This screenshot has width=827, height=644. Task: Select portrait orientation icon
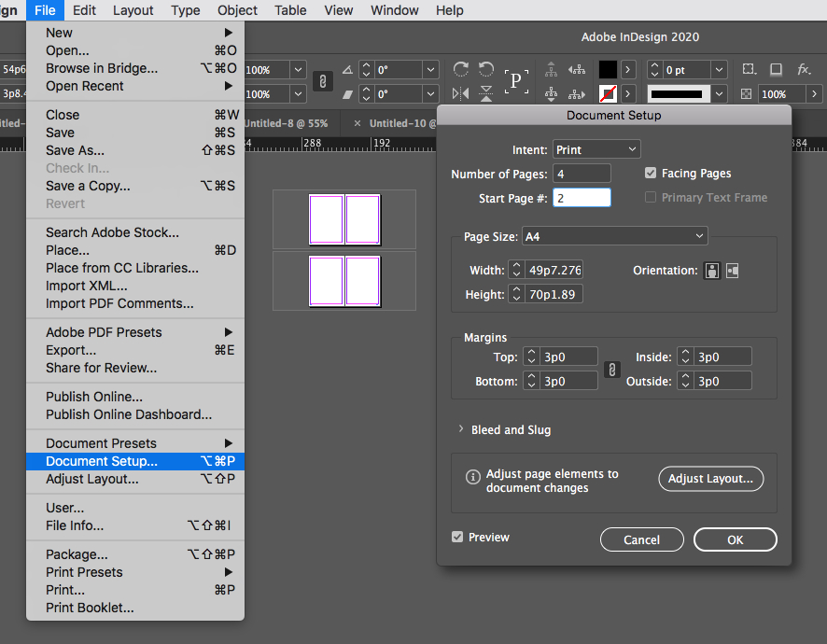(712, 271)
